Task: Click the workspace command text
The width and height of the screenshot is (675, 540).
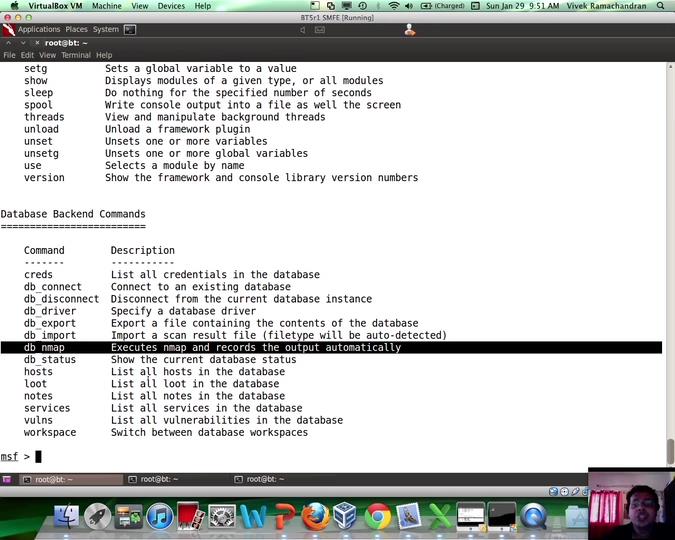Action: pyautogui.click(x=50, y=432)
